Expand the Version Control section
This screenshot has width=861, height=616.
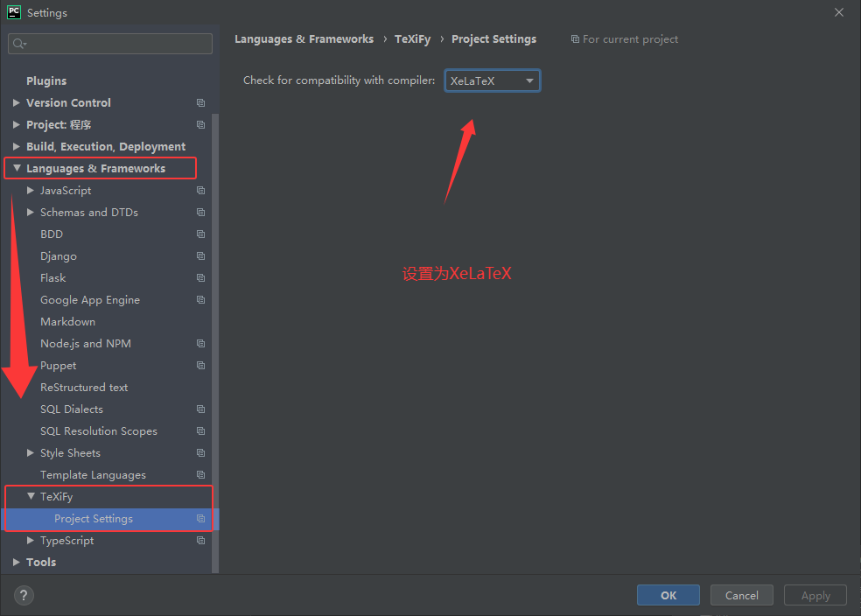17,102
